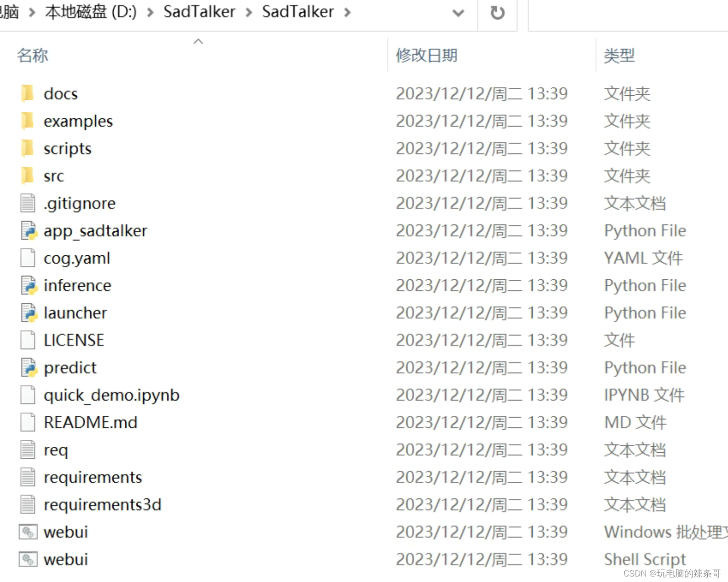Expand chevron after last SadTalker breadcrumb
The image size is (728, 582).
[x=347, y=12]
